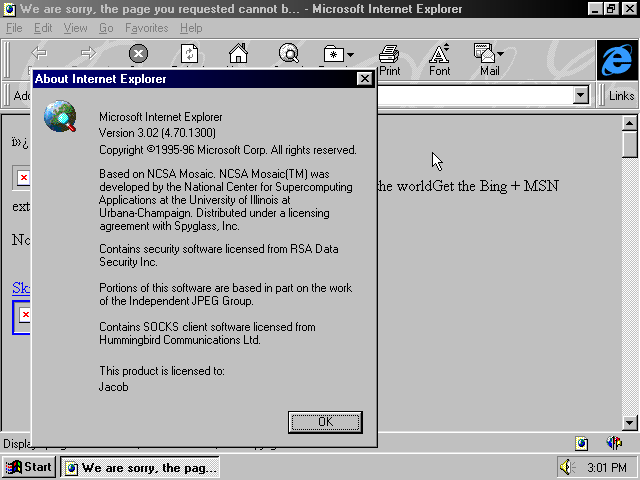Go to the Home page icon
This screenshot has height=480, width=640.
tap(238, 53)
